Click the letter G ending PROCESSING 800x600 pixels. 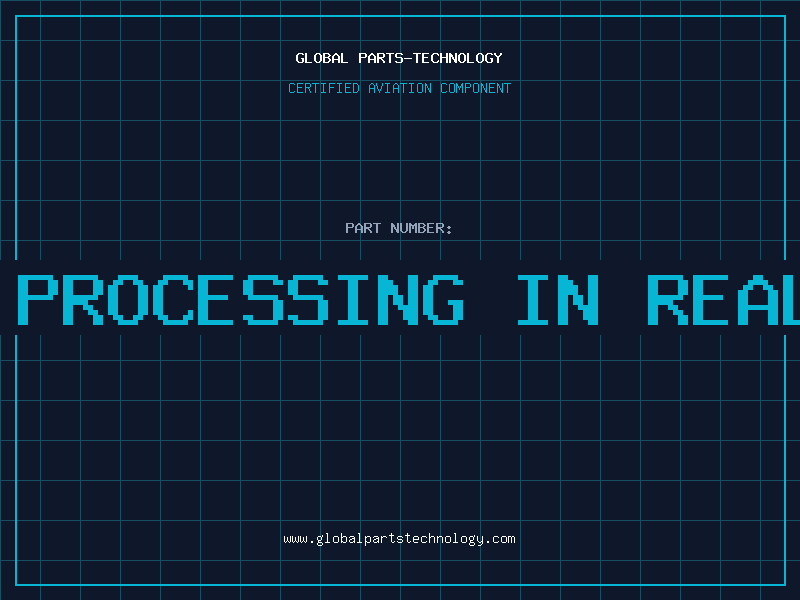pos(443,299)
